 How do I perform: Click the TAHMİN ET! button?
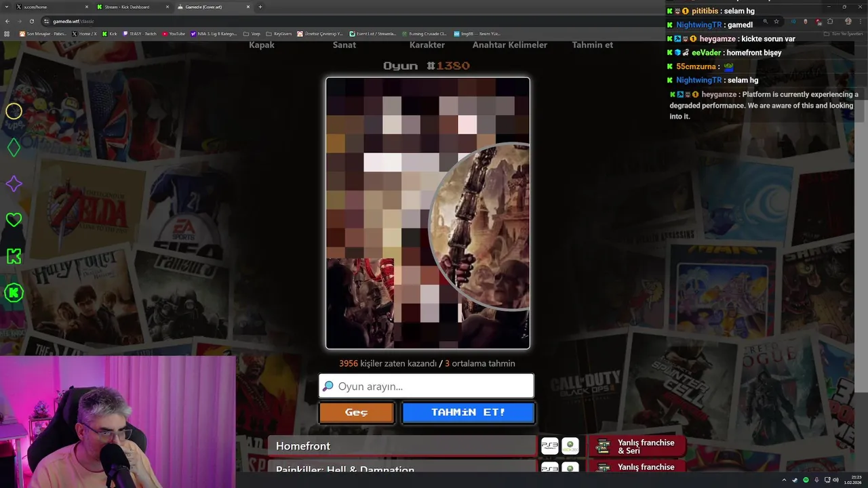click(469, 412)
